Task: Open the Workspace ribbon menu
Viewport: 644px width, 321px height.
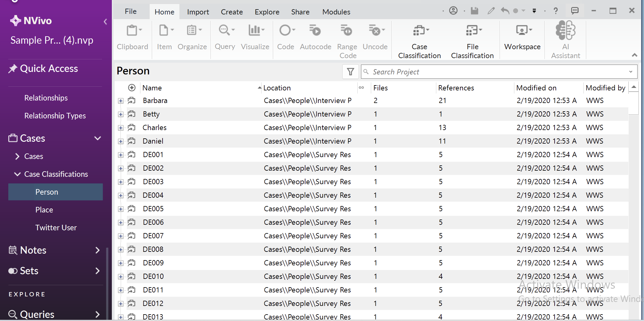Action: point(522,38)
